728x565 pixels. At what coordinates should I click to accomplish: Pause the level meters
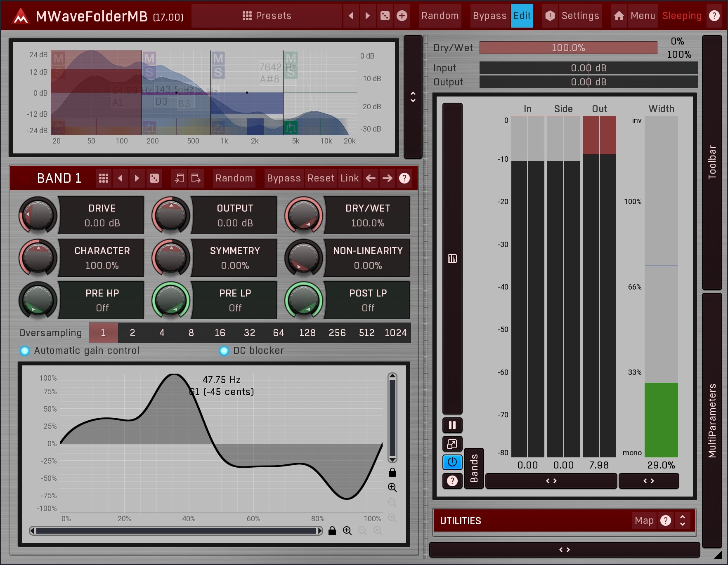[x=452, y=425]
